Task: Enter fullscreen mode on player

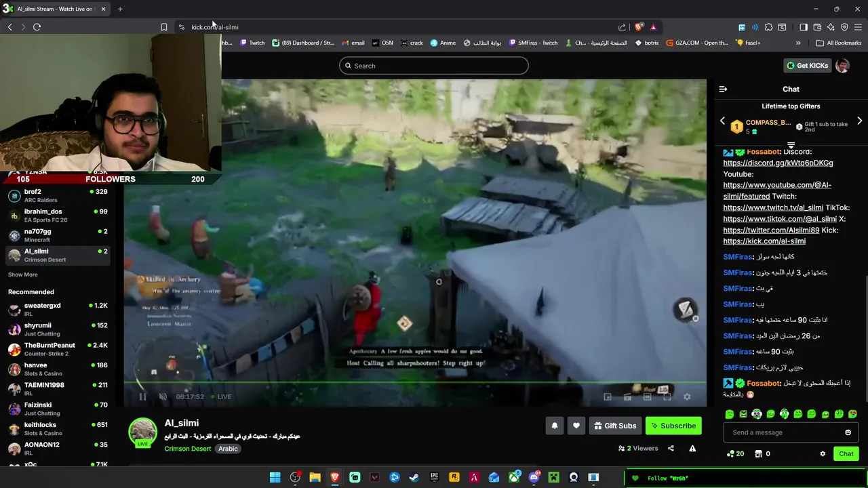Action: click(x=667, y=396)
